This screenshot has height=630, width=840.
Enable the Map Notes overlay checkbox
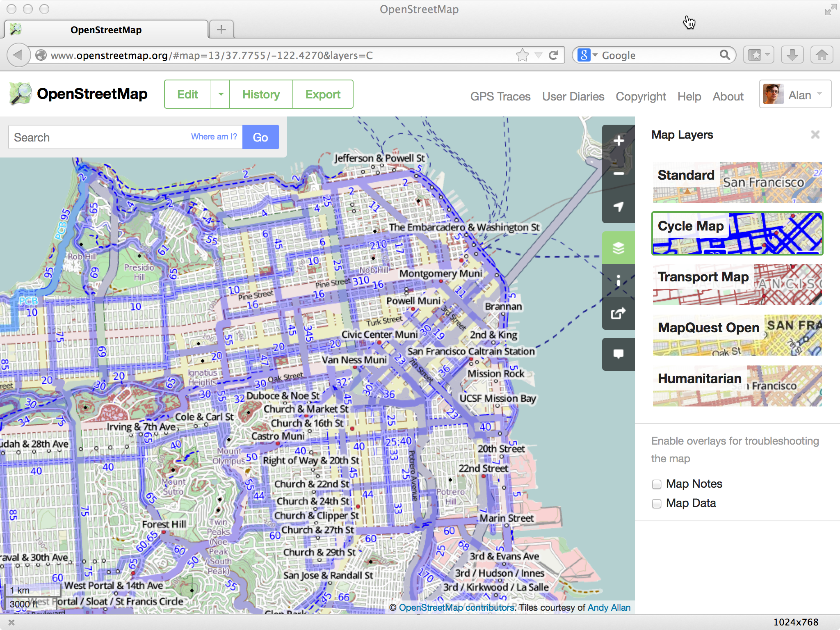(657, 484)
